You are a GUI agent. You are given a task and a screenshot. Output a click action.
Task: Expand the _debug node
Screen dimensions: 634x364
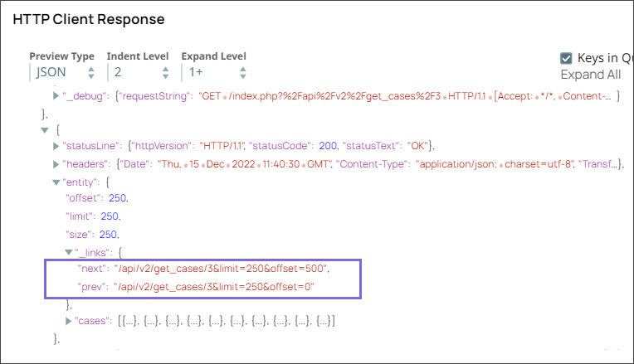click(x=56, y=96)
